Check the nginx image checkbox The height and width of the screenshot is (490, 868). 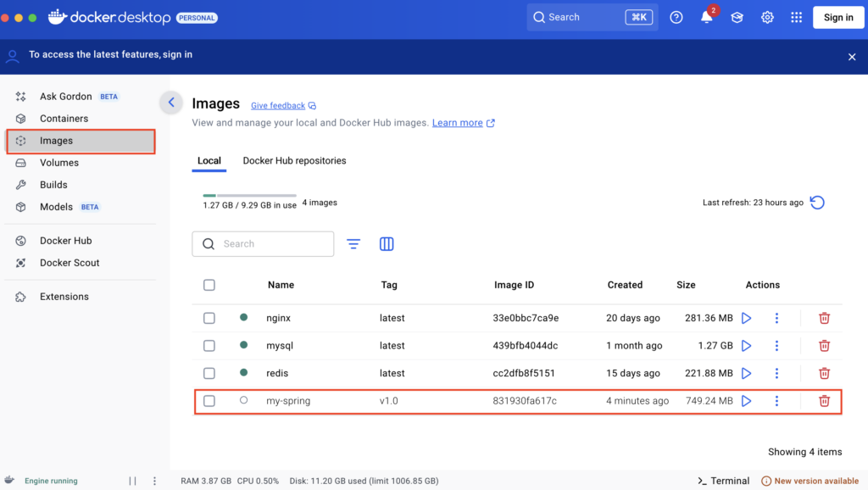pyautogui.click(x=209, y=318)
